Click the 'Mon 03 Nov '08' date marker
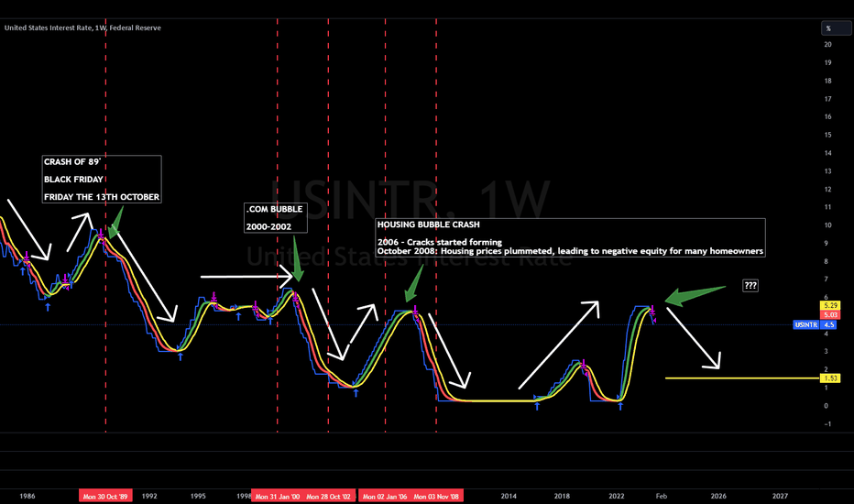 coord(436,497)
